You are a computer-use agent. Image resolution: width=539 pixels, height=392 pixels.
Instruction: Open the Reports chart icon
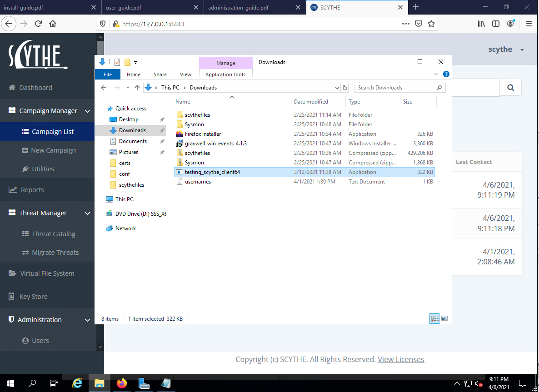(x=13, y=190)
